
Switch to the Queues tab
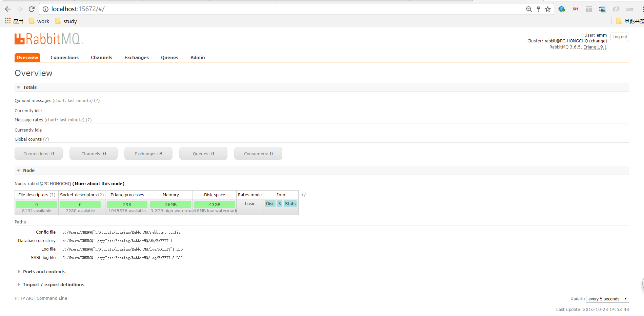click(x=169, y=58)
